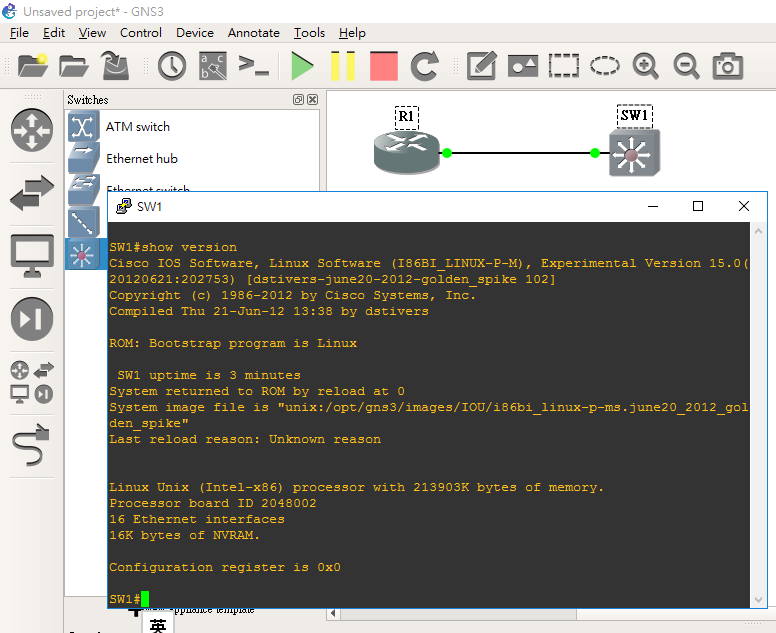
Task: Click the Open project folder icon
Action: coord(73,65)
